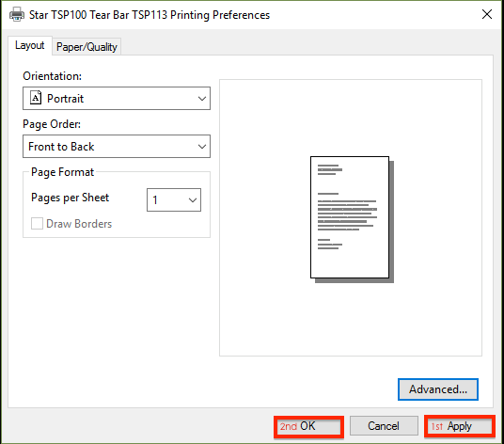Click the page preview thumbnail
The width and height of the screenshot is (504, 444).
352,219
